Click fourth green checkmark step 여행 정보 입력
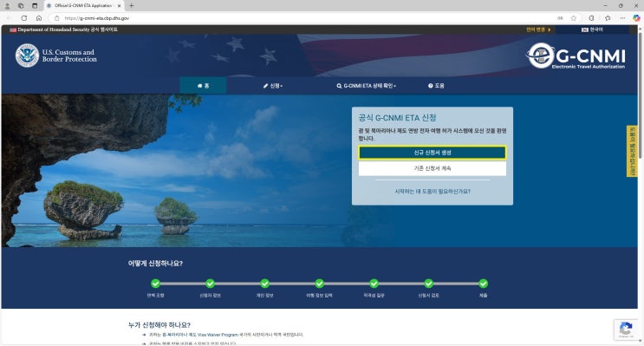644x346 pixels. 319,284
